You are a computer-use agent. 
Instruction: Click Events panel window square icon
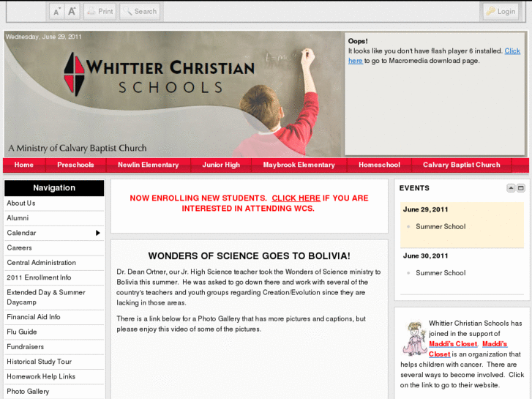coord(521,187)
